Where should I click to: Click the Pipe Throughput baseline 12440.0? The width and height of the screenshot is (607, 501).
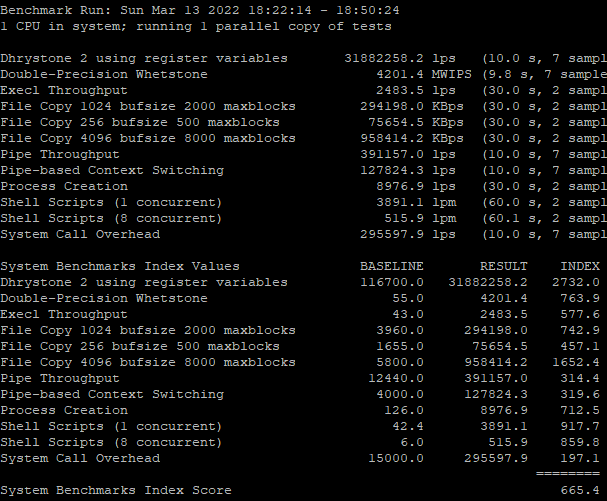(x=396, y=379)
